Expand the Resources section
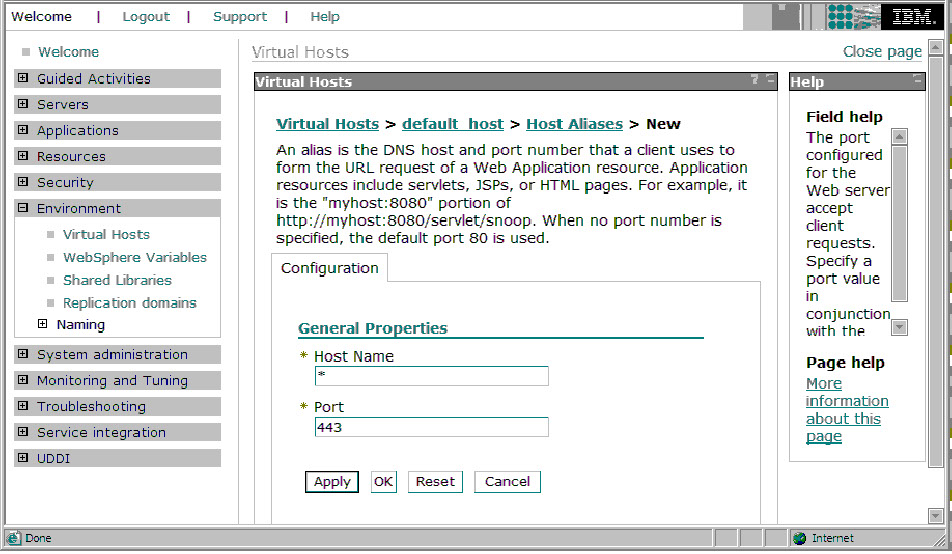This screenshot has height=554, width=952. coord(23,156)
